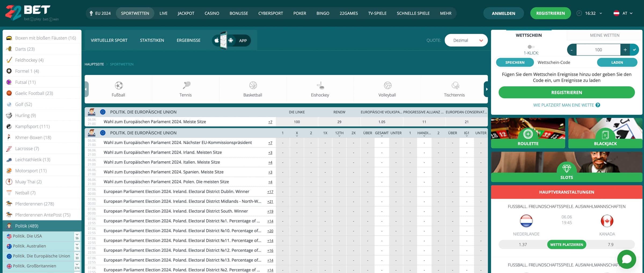This screenshot has height=273, width=644.
Task: Click SPEICHERN bet slip button
Action: [515, 62]
